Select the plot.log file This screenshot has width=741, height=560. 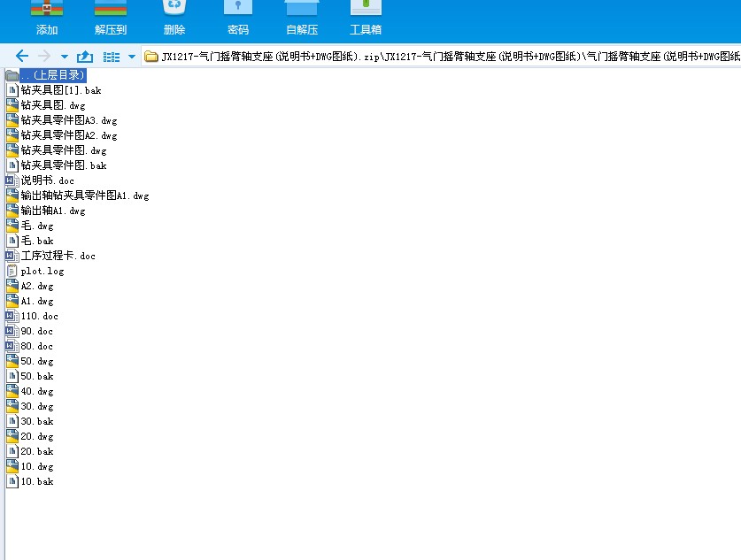pyautogui.click(x=41, y=271)
